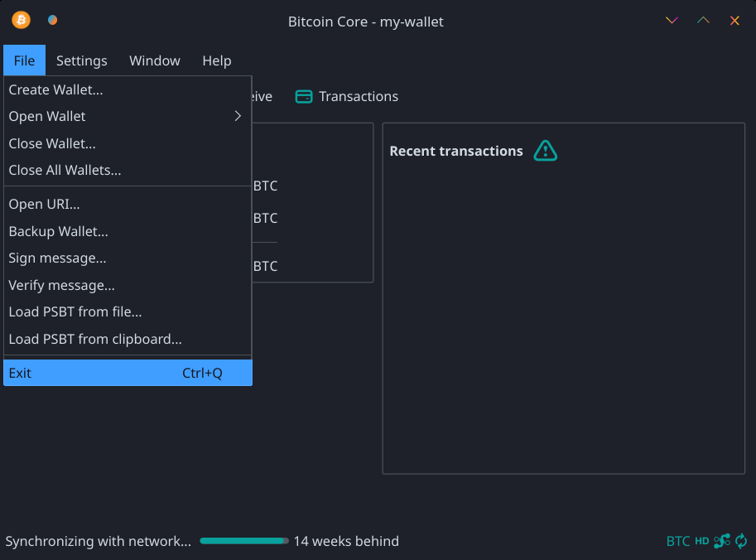This screenshot has height=560, width=756.
Task: Expand the Open Wallet submenu arrow
Action: [x=238, y=117]
